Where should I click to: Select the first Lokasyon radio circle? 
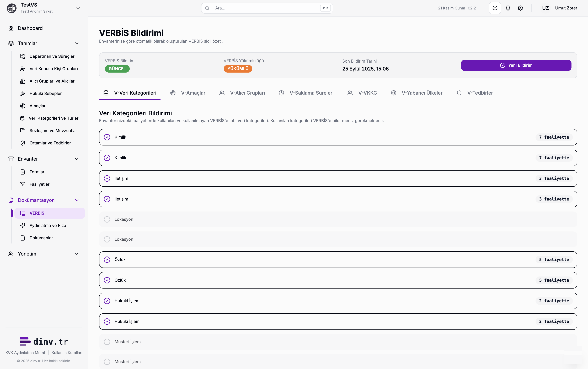pyautogui.click(x=107, y=219)
